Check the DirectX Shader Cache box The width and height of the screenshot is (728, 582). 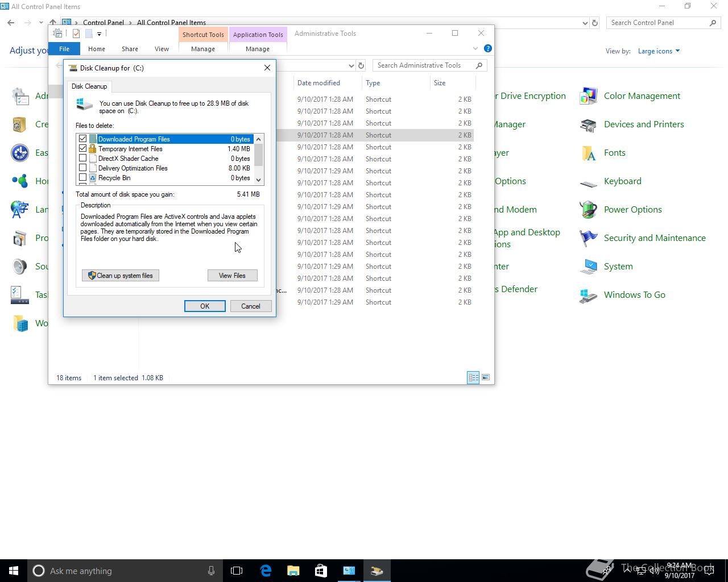click(x=83, y=158)
